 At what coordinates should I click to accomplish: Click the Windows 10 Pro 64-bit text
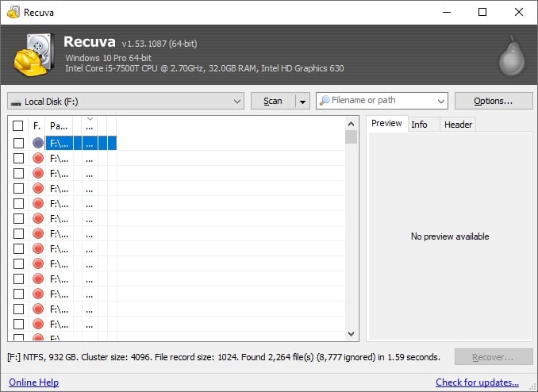[x=109, y=58]
